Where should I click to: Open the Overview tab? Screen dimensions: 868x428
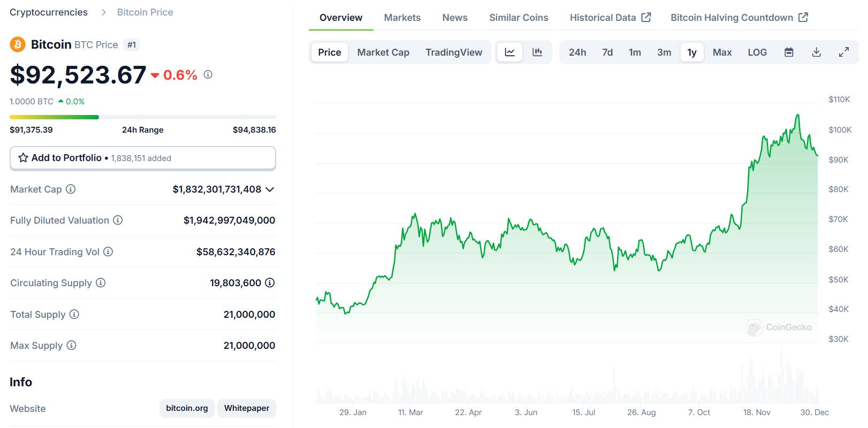coord(341,18)
